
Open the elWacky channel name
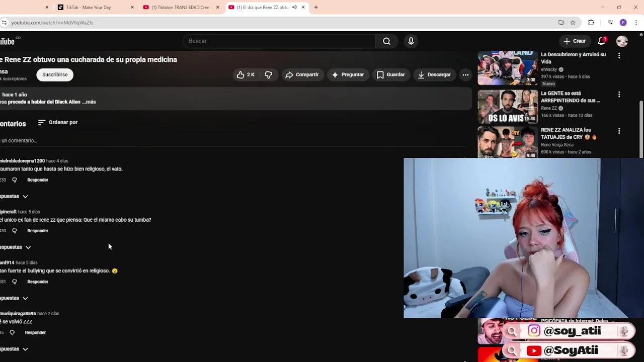click(549, 70)
